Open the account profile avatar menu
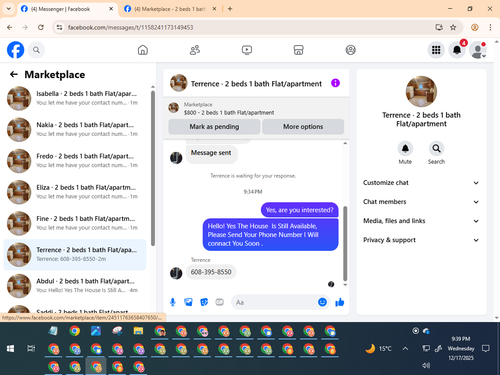The image size is (500, 375). 478,50
